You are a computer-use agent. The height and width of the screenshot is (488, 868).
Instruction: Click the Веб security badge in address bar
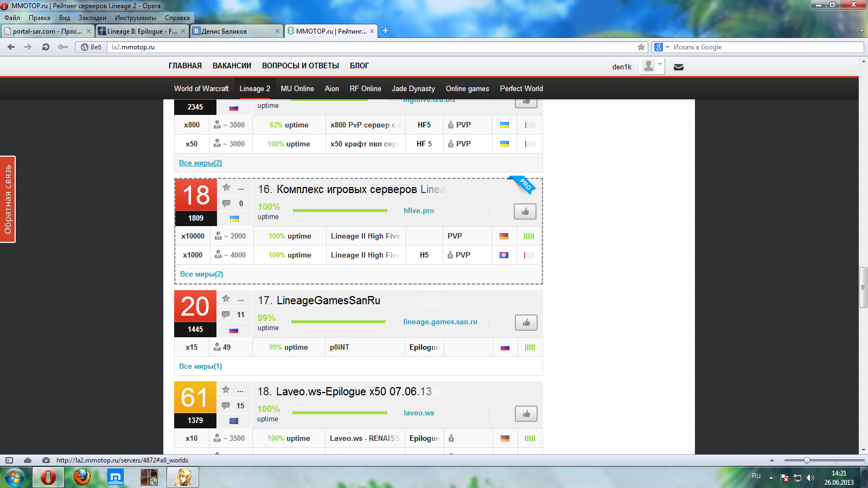pos(91,47)
